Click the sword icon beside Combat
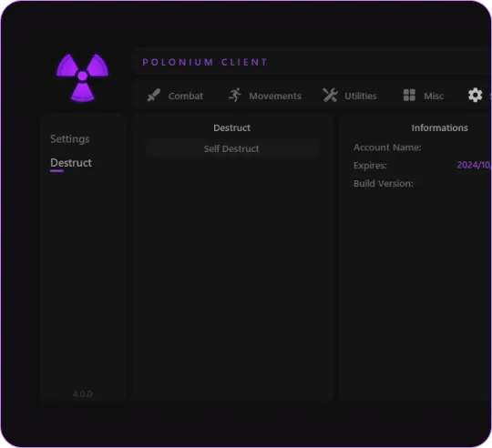The image size is (492, 448). [x=154, y=96]
